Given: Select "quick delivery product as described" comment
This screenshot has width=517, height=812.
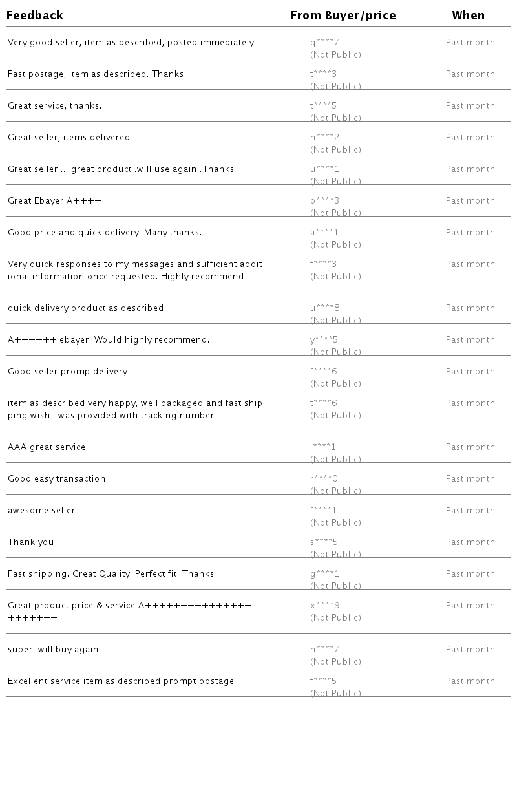Looking at the screenshot, I should 85,308.
